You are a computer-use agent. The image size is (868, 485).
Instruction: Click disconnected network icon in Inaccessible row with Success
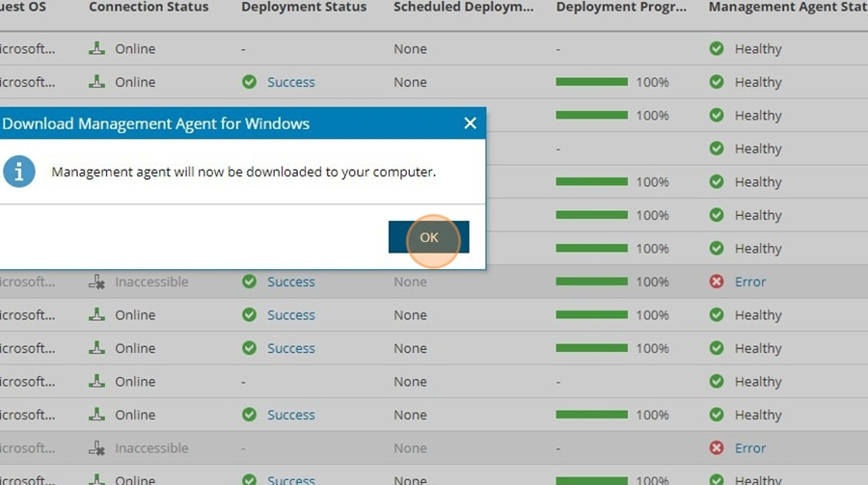[96, 282]
